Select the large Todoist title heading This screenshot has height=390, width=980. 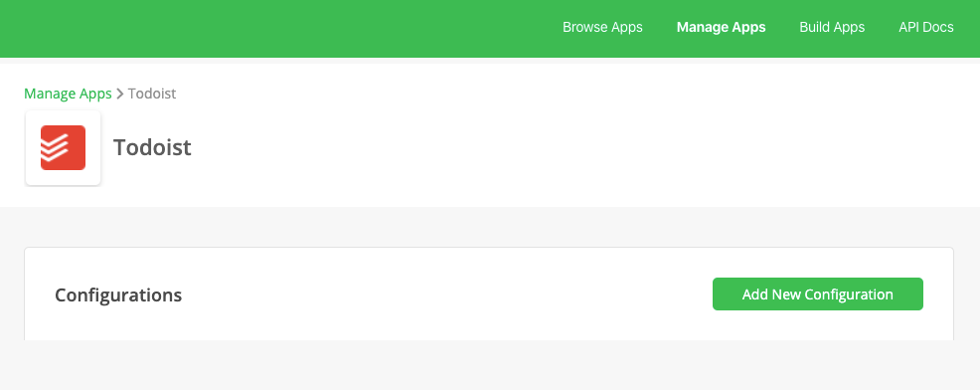152,147
